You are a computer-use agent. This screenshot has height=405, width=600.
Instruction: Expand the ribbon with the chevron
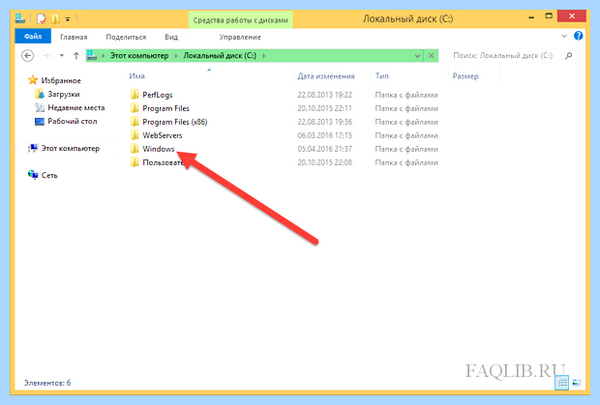pyautogui.click(x=564, y=36)
